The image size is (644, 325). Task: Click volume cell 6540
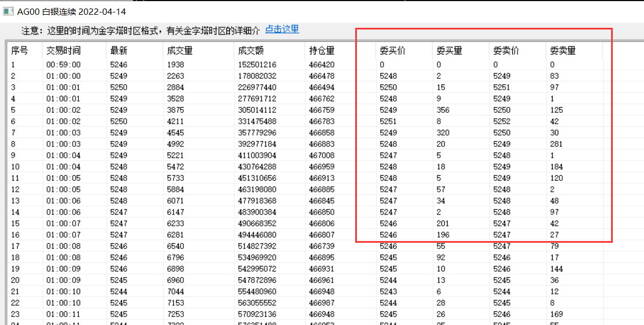pyautogui.click(x=176, y=247)
